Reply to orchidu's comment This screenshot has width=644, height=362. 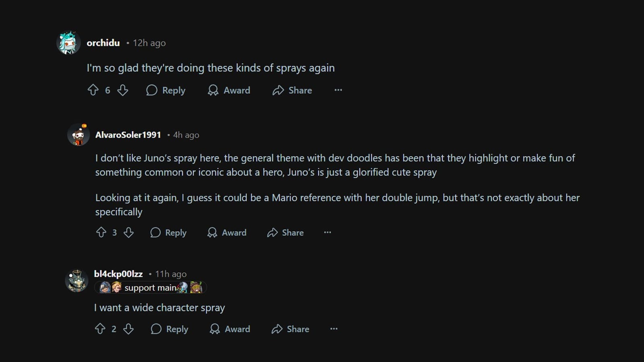(166, 90)
